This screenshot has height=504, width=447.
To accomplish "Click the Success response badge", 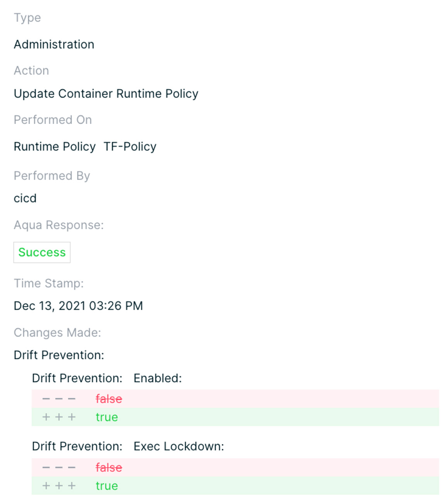I will pyautogui.click(x=42, y=252).
